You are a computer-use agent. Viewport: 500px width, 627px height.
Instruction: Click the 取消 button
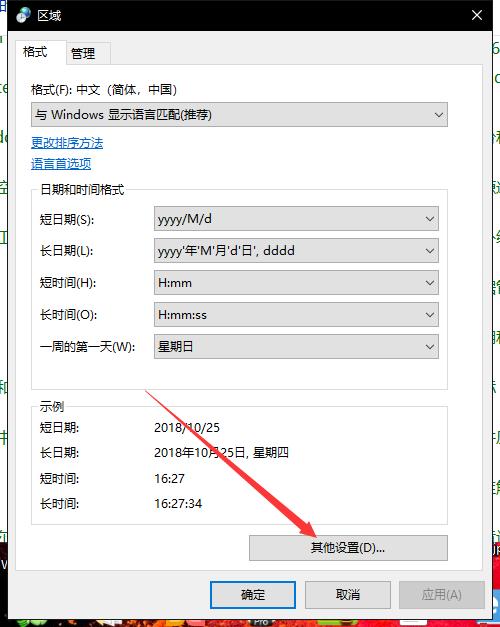(348, 595)
